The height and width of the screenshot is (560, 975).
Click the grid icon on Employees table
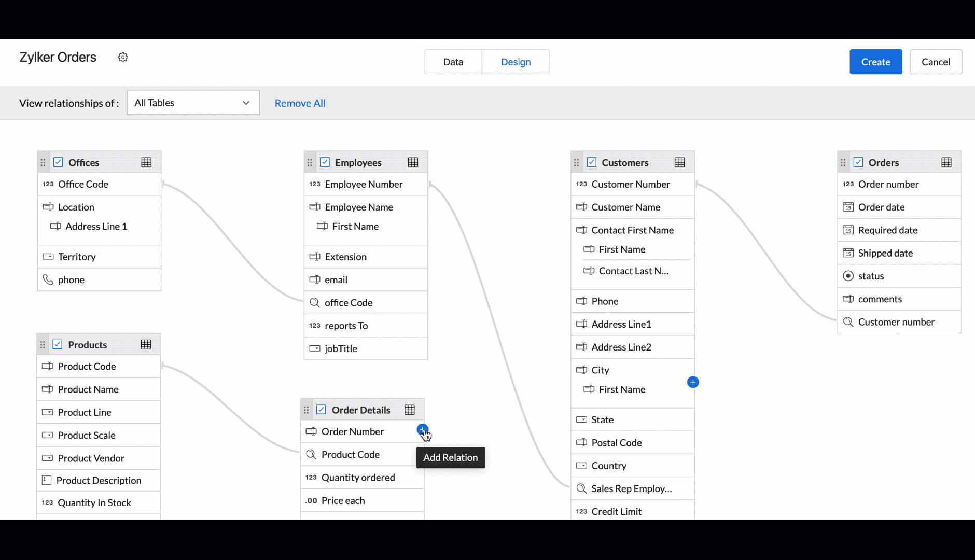coord(413,163)
